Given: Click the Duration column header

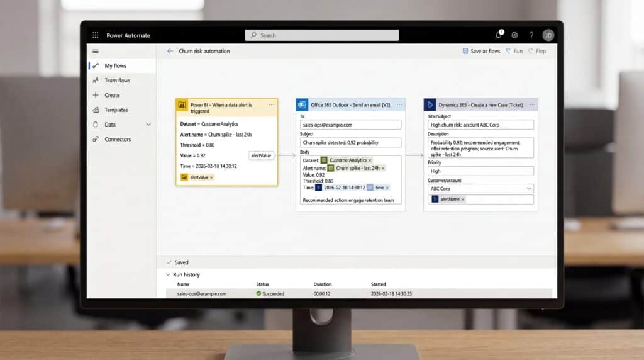Looking at the screenshot, I should pyautogui.click(x=323, y=284).
